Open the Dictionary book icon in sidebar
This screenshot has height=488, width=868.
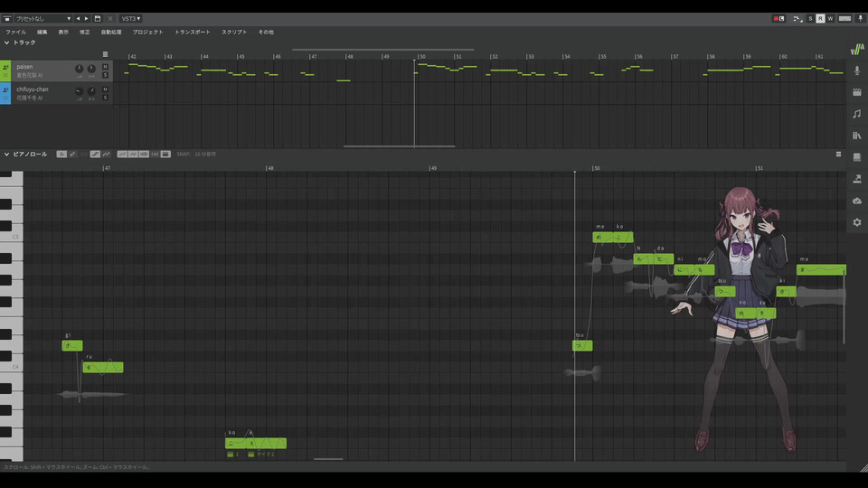coord(857,157)
